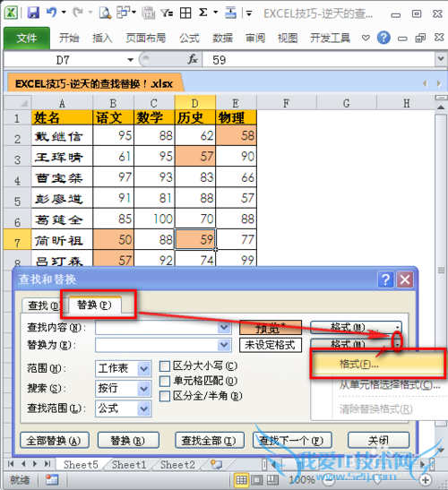Click the insert function fx icon
This screenshot has width=448, height=490.
click(x=193, y=59)
